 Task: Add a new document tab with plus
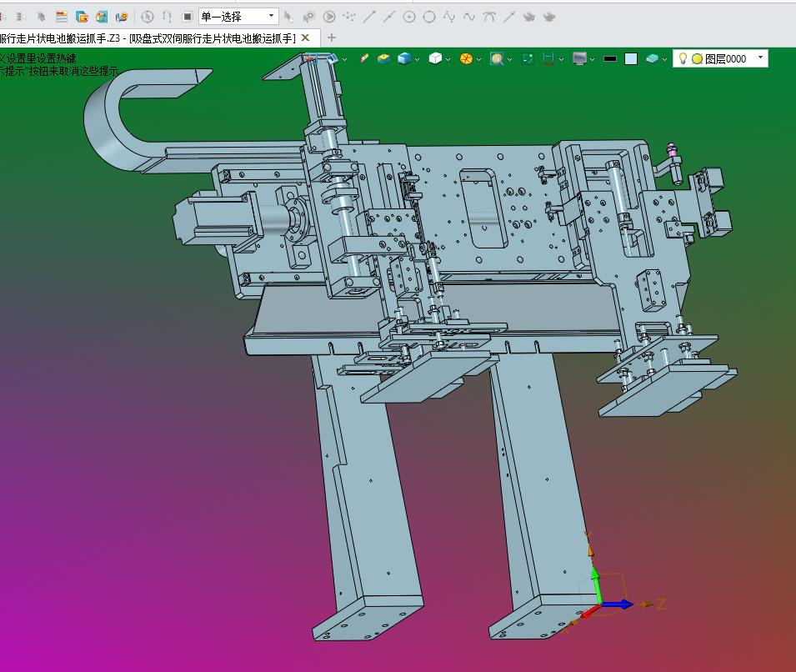332,38
